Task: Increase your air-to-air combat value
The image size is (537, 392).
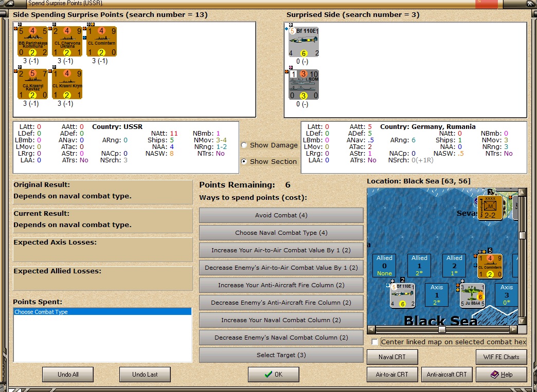Action: point(281,250)
